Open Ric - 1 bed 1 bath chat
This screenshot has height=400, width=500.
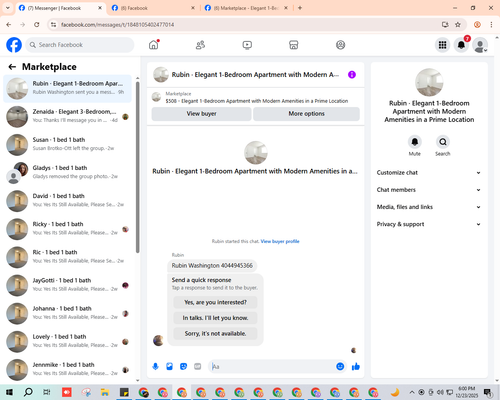point(67,257)
